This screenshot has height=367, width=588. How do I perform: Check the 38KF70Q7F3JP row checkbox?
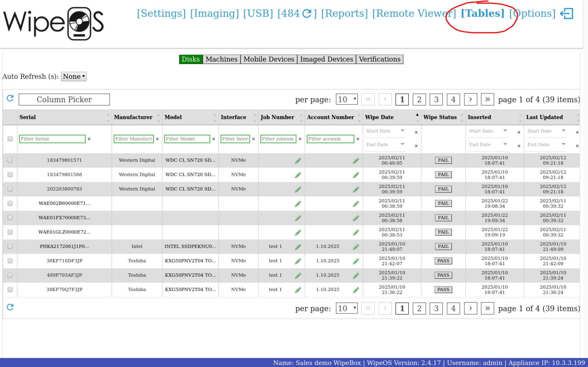10,289
